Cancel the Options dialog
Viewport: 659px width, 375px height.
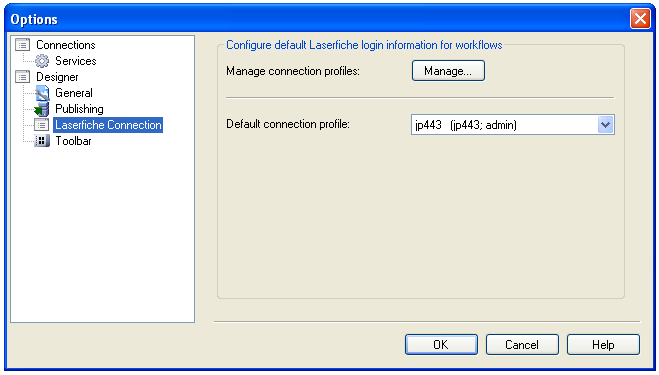click(522, 345)
